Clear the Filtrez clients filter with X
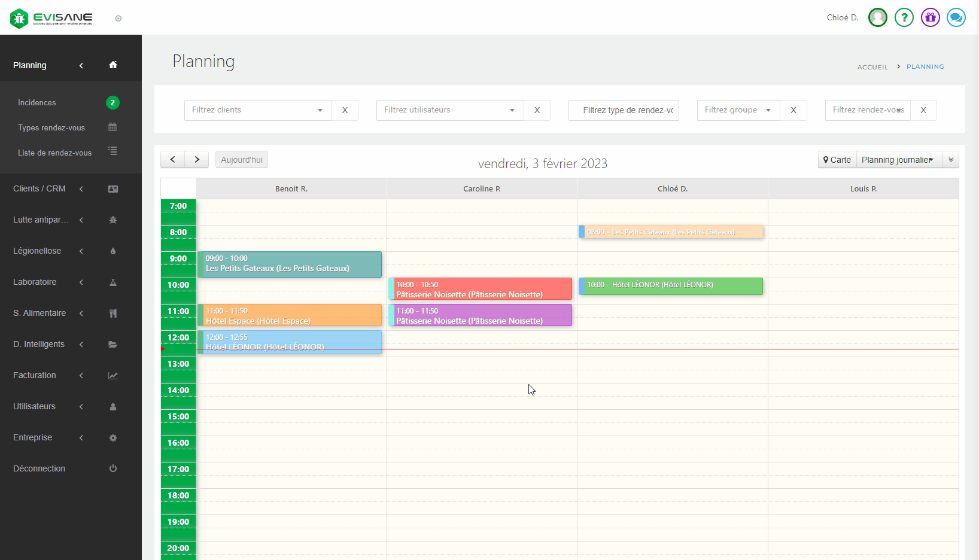979x560 pixels. click(x=345, y=110)
